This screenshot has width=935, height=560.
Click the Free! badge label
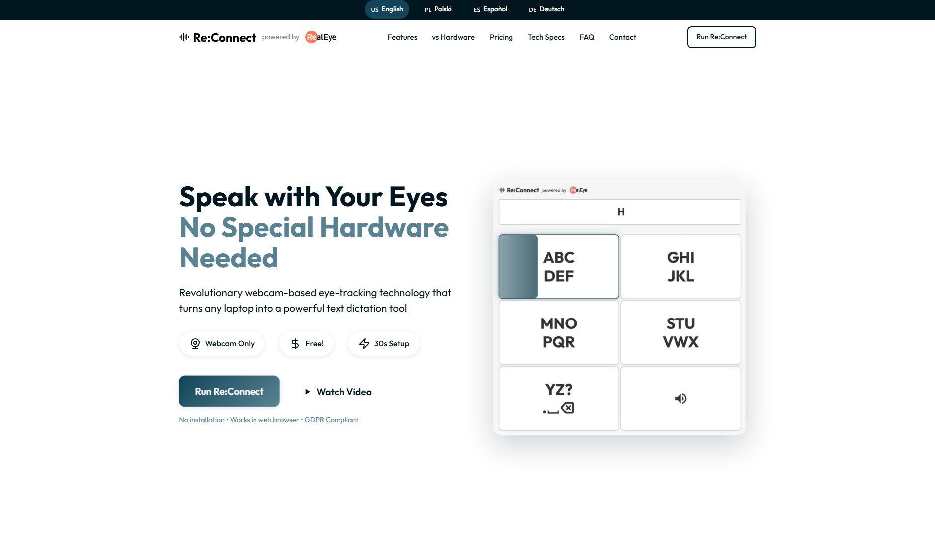(314, 344)
